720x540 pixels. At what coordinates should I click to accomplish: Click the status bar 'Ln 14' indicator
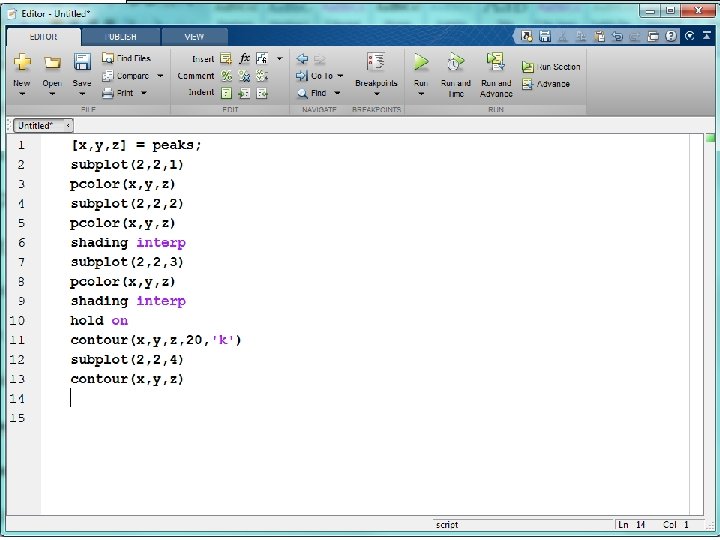click(631, 525)
